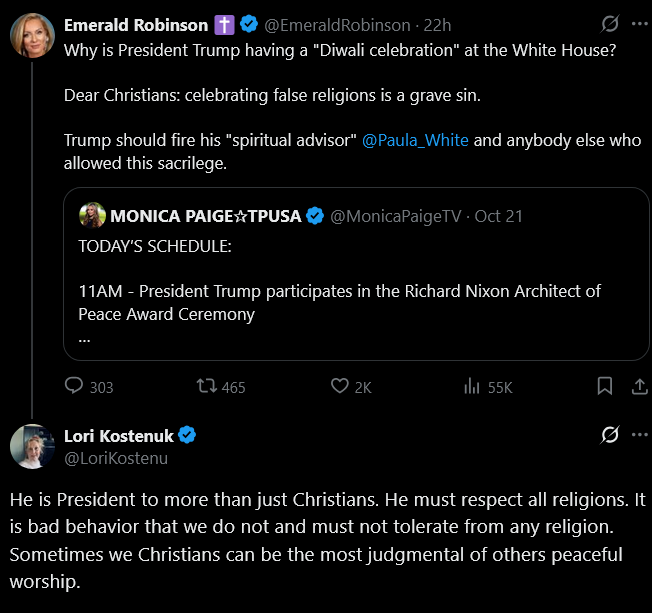Click the Grok icon on Emerald's post

point(608,23)
